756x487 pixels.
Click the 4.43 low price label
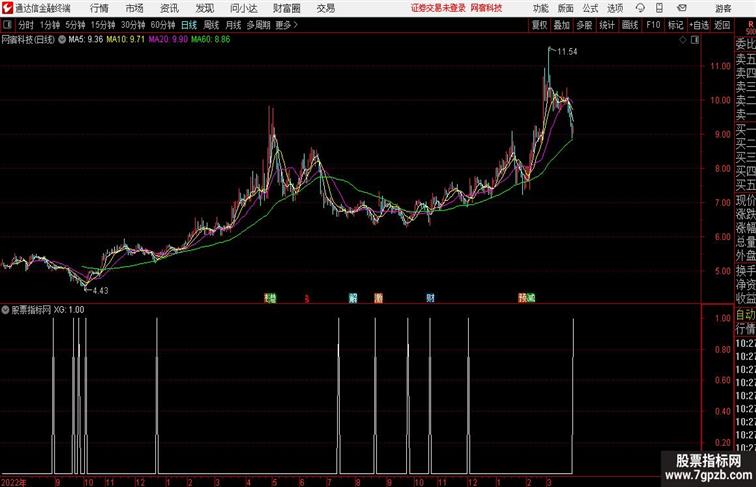pos(100,291)
